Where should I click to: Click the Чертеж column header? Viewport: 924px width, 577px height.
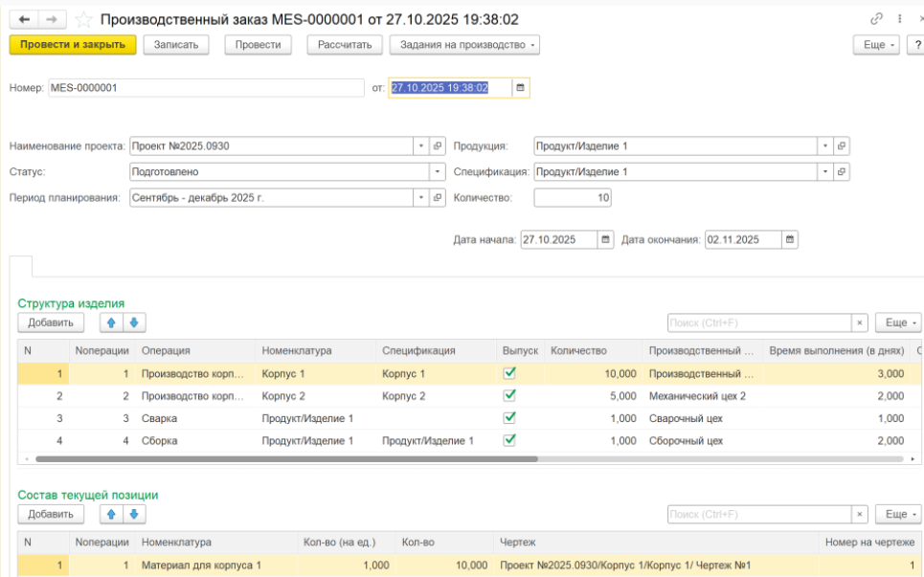tap(656, 543)
